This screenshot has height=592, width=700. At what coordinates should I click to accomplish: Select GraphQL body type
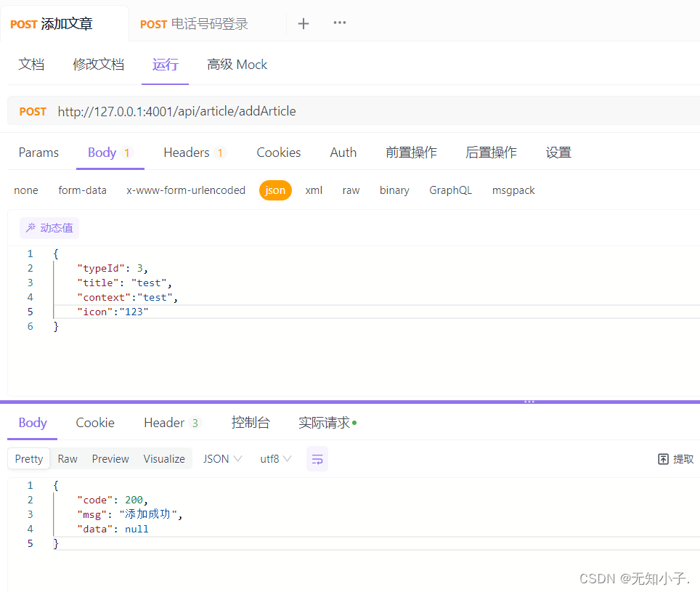click(x=450, y=190)
